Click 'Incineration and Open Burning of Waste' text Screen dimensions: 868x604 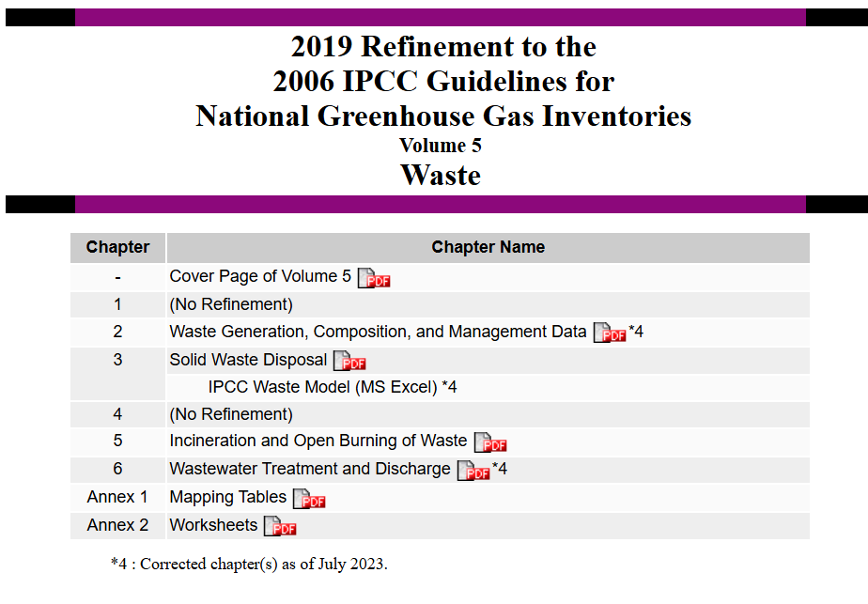[318, 441]
